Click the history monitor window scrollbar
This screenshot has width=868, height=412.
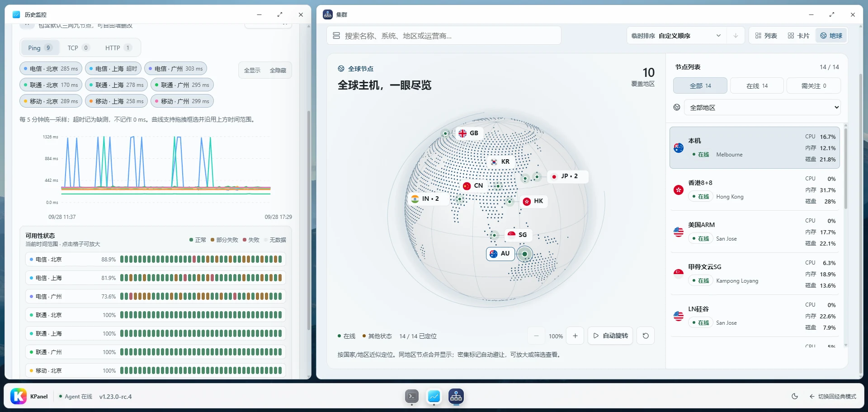309,220
